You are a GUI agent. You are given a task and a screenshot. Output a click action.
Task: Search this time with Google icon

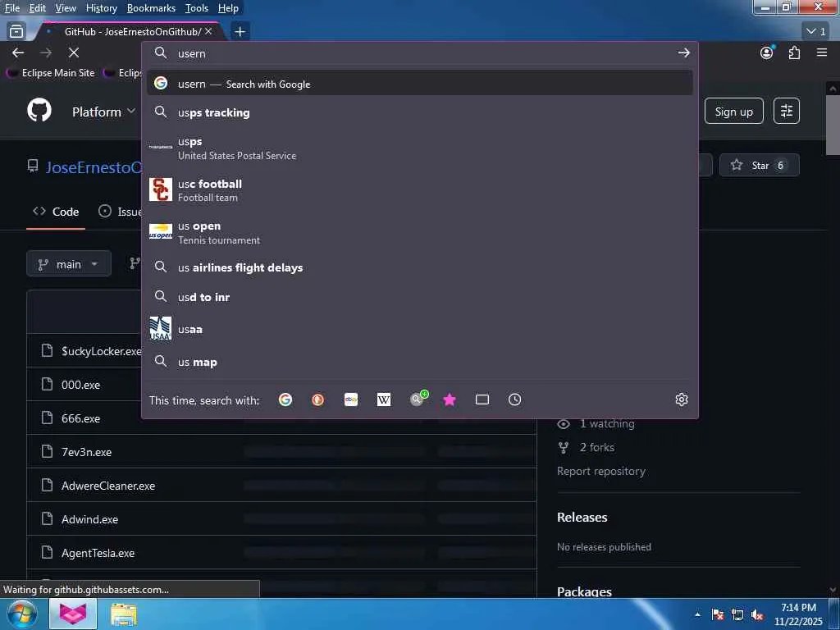(285, 399)
